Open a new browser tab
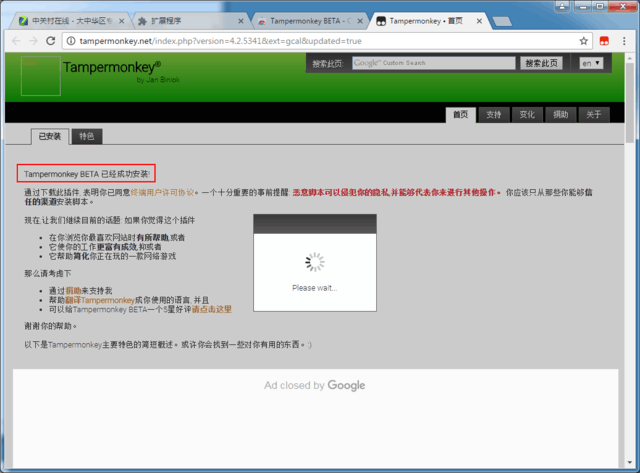Screen dimensions: 640x473 coord(502,22)
